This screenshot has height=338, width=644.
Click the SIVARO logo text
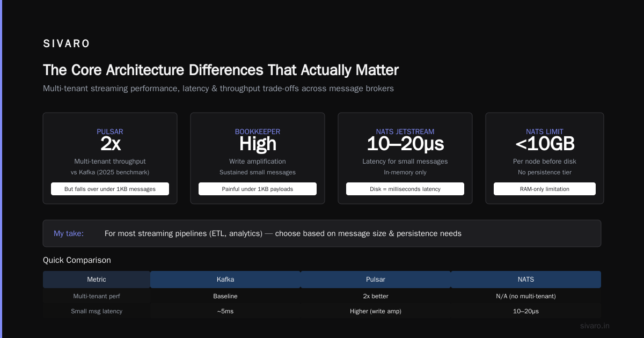click(67, 43)
